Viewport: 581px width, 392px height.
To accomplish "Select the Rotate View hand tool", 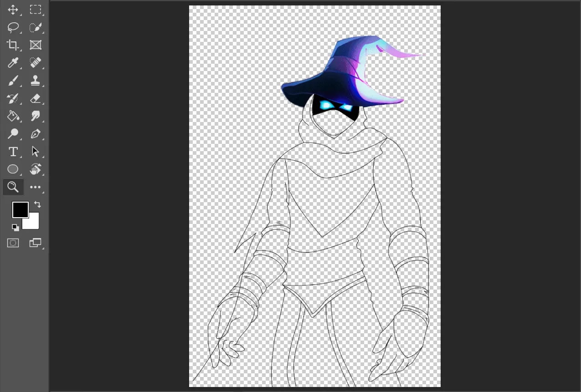I will coord(35,169).
